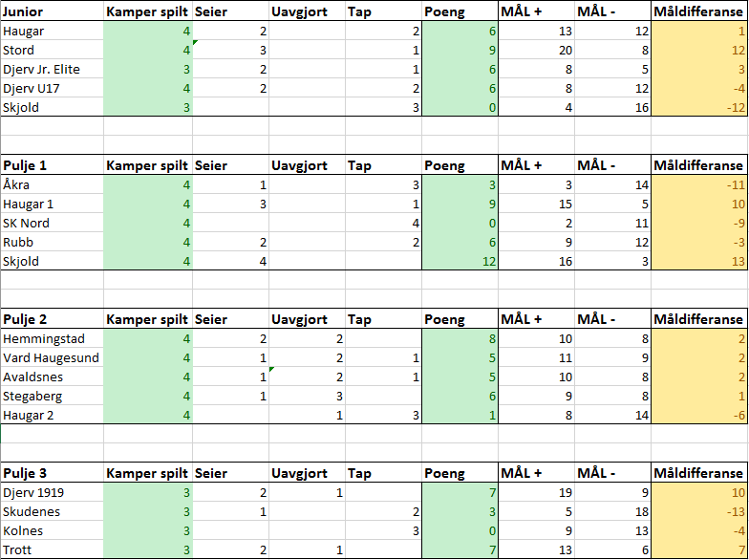The height and width of the screenshot is (560, 749).
Task: Click the Rubb team name cell
Action: pos(52,242)
